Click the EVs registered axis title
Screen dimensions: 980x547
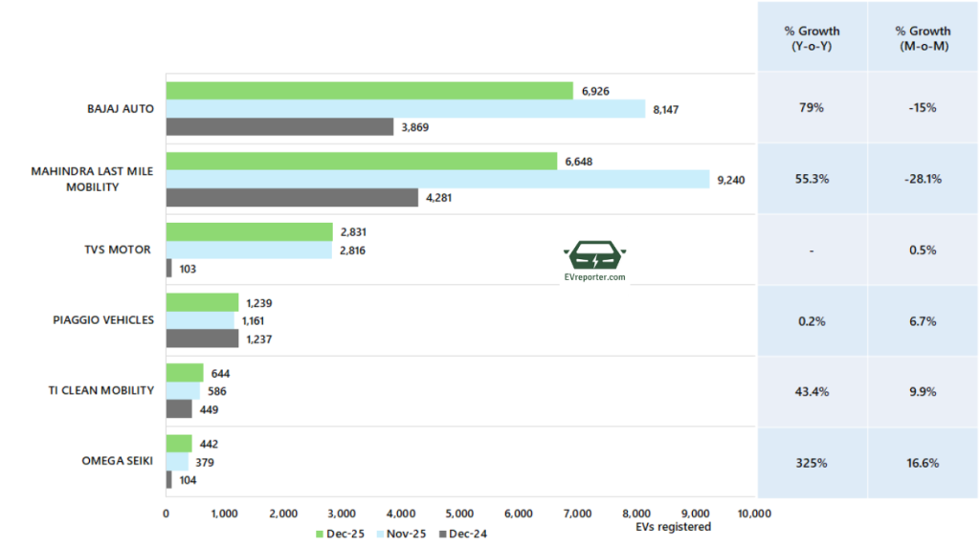[x=673, y=527]
